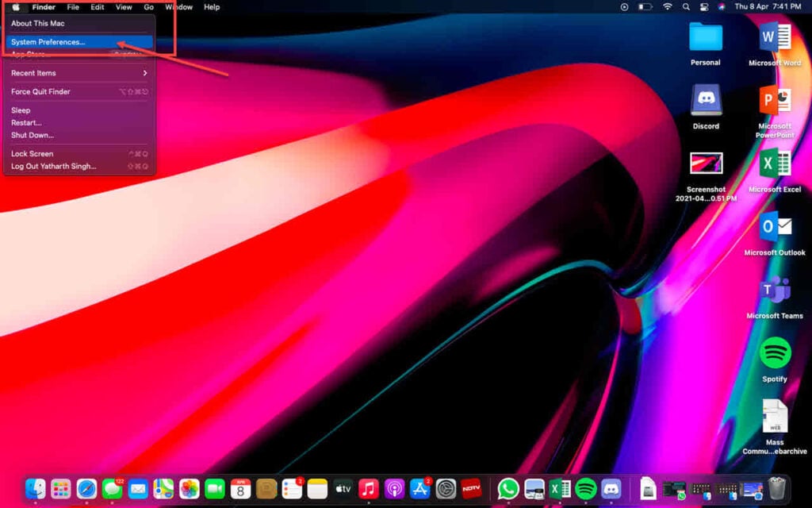The width and height of the screenshot is (812, 508).
Task: Open Messages with 122 badge
Action: [113, 489]
